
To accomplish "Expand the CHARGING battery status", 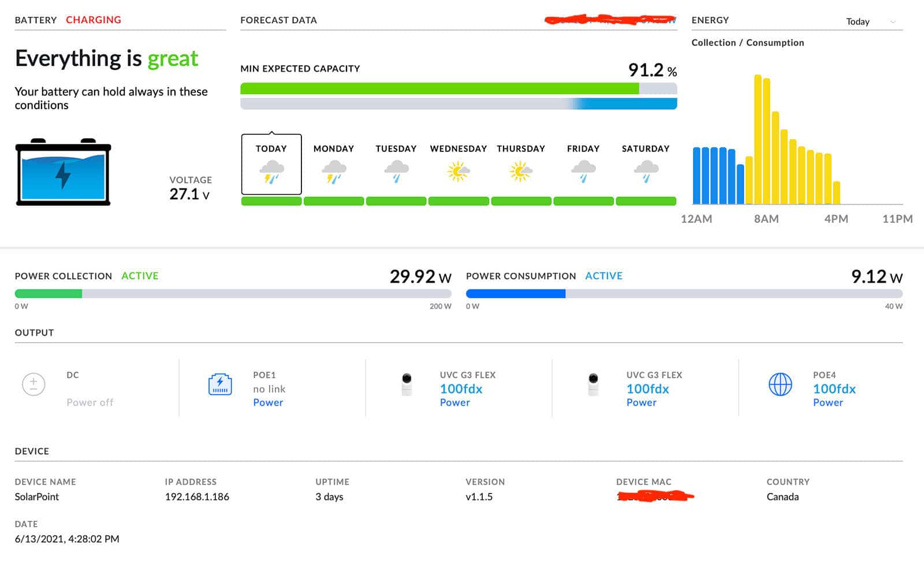I will click(93, 19).
